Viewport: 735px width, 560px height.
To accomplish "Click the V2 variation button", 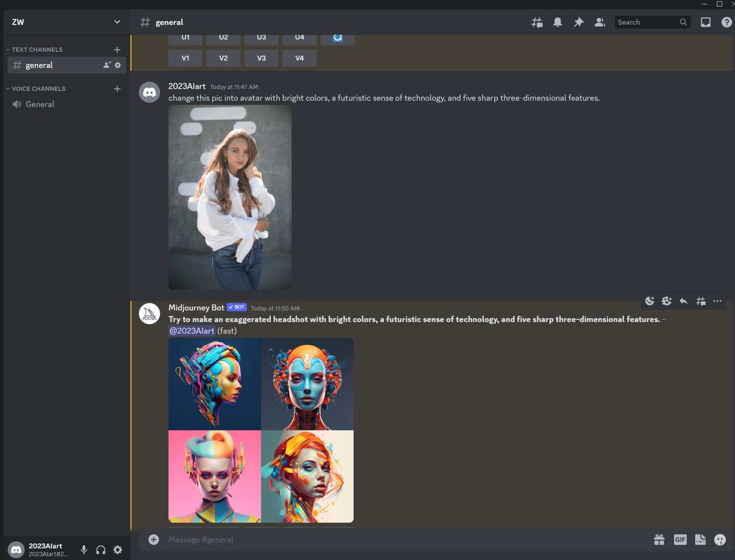I will coord(223,58).
